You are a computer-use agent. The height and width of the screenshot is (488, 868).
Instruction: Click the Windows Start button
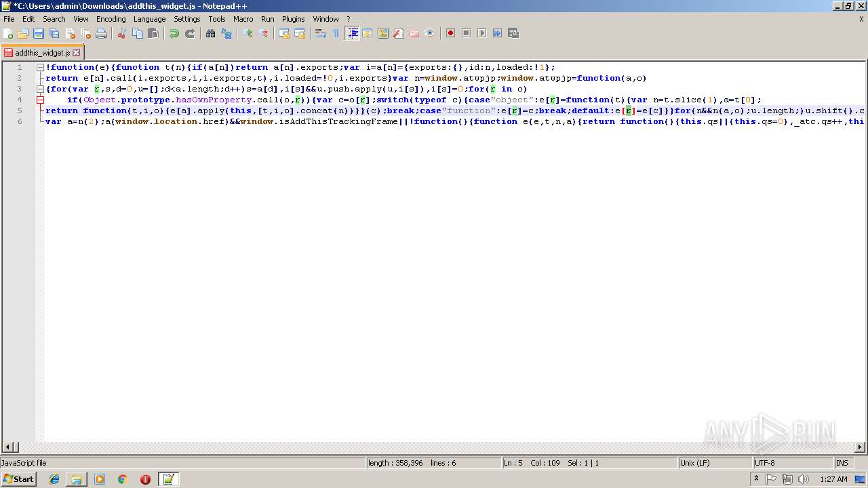tap(19, 479)
